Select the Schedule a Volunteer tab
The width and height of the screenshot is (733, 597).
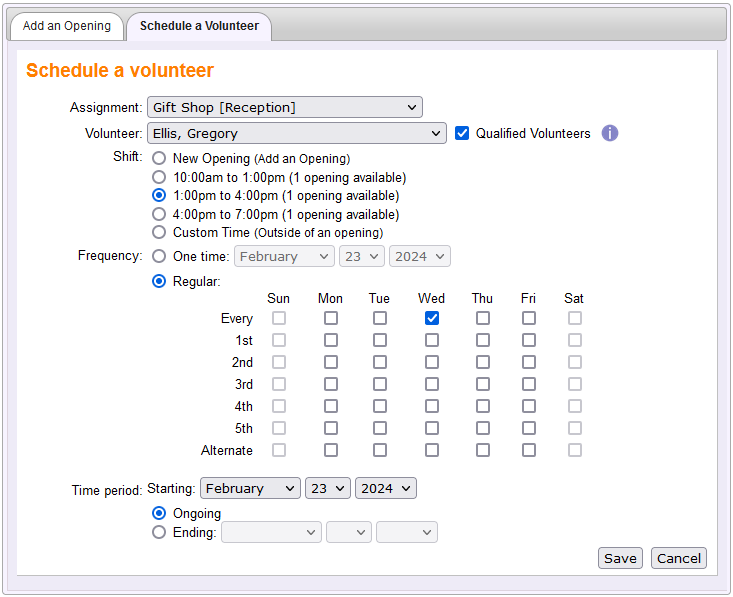click(x=199, y=26)
